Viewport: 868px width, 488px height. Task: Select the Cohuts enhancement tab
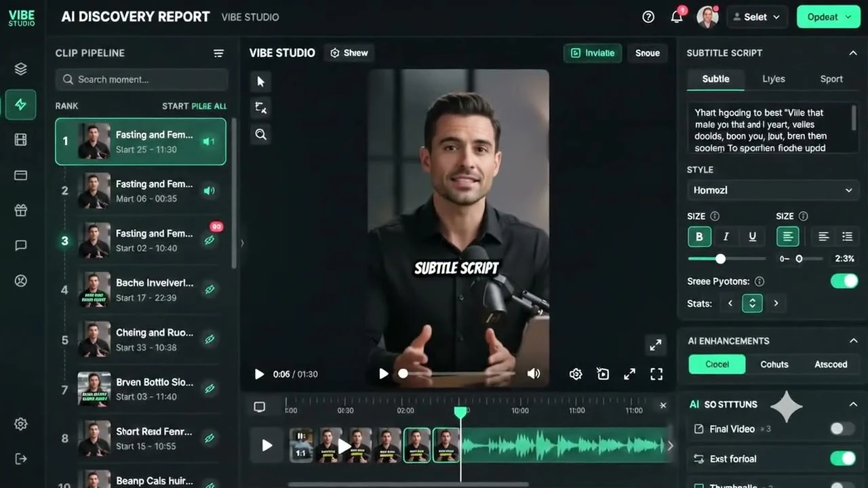(x=774, y=364)
